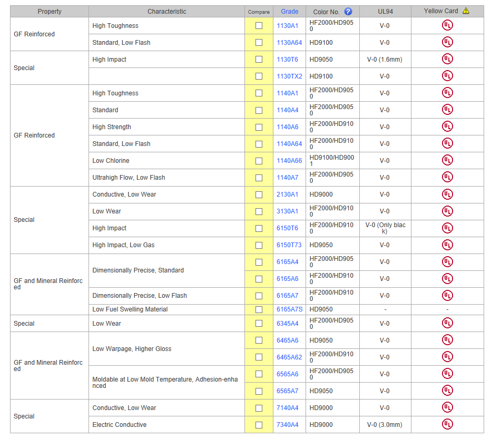The height and width of the screenshot is (448, 501).
Task: Open grade 3130A1 link
Action: pyautogui.click(x=288, y=211)
